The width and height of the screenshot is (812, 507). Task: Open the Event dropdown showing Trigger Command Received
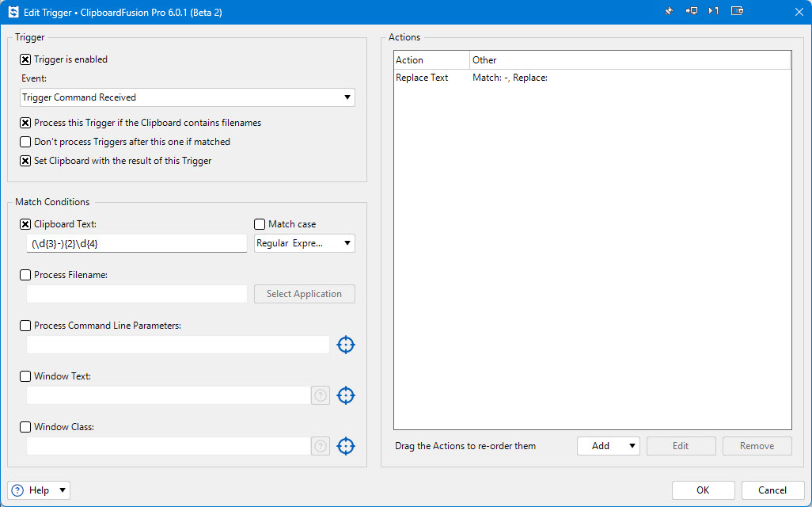click(x=187, y=97)
